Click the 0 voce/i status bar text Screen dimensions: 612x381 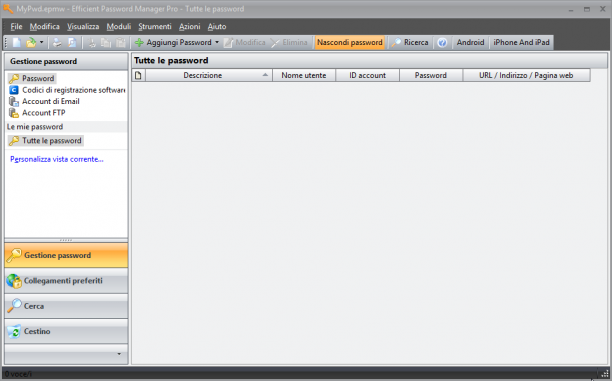tap(18, 374)
